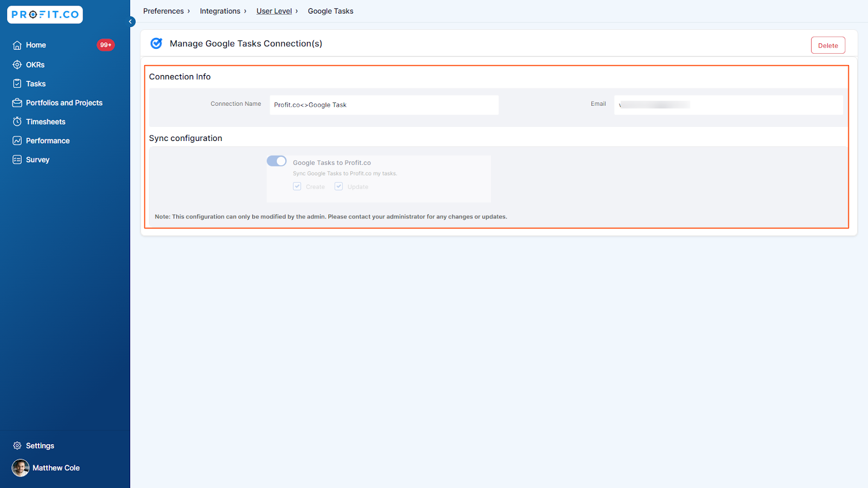Click the Google Tasks checkmark logo icon
This screenshot has width=868, height=488.
[156, 43]
